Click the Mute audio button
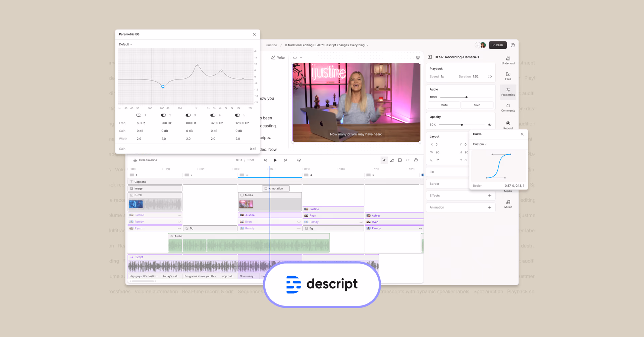644x337 pixels. coord(444,105)
